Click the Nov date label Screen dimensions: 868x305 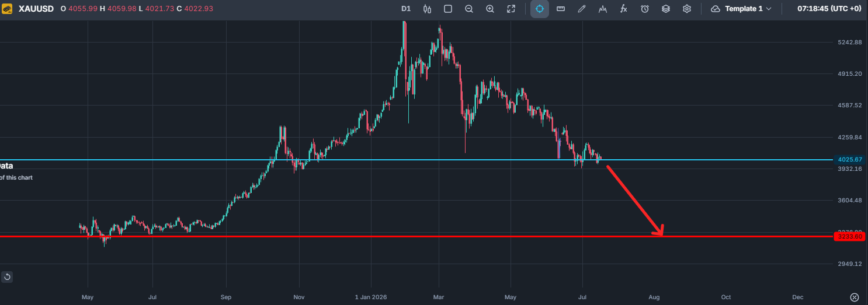point(299,297)
